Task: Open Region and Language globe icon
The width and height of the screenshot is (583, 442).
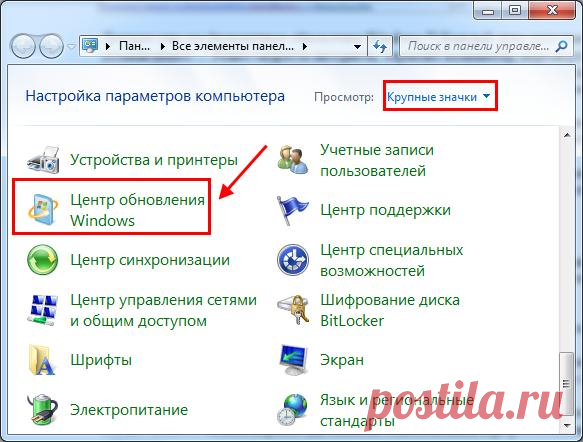Action: click(293, 409)
